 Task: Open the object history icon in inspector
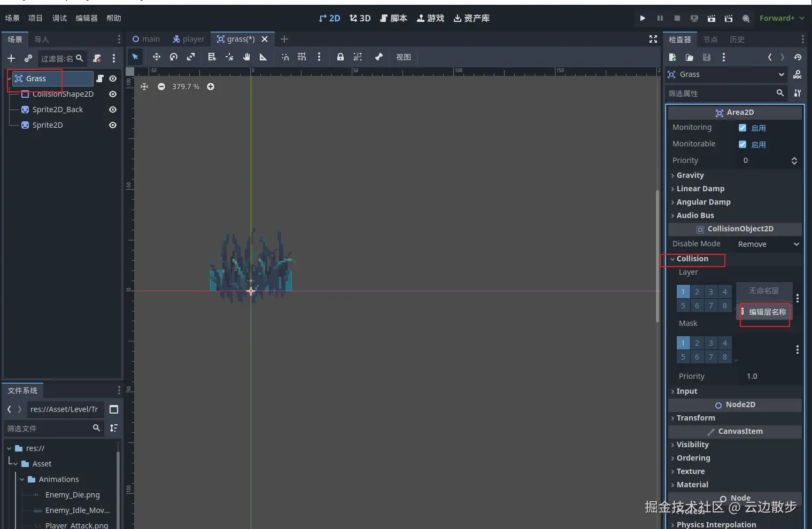pyautogui.click(x=798, y=57)
